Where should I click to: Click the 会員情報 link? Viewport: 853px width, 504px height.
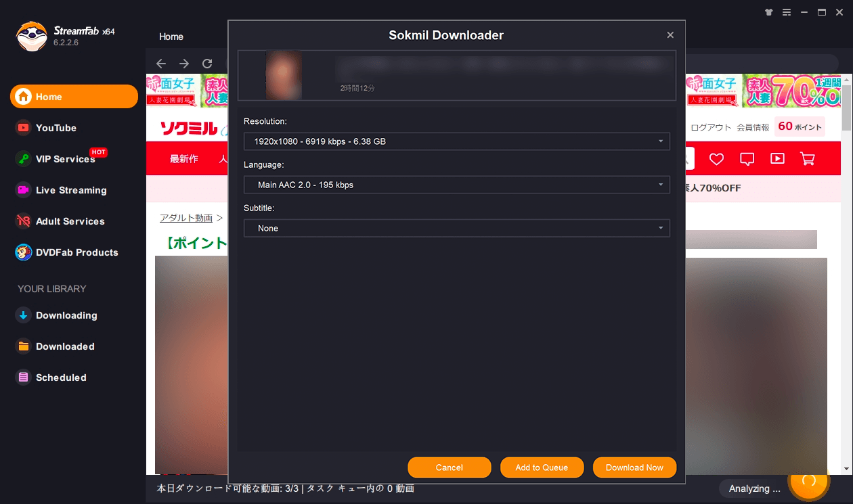click(753, 127)
